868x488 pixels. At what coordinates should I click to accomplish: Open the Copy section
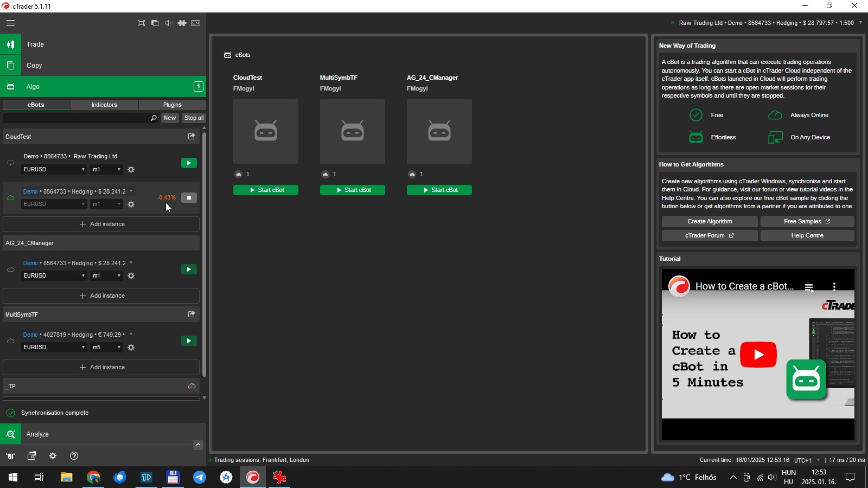point(103,66)
